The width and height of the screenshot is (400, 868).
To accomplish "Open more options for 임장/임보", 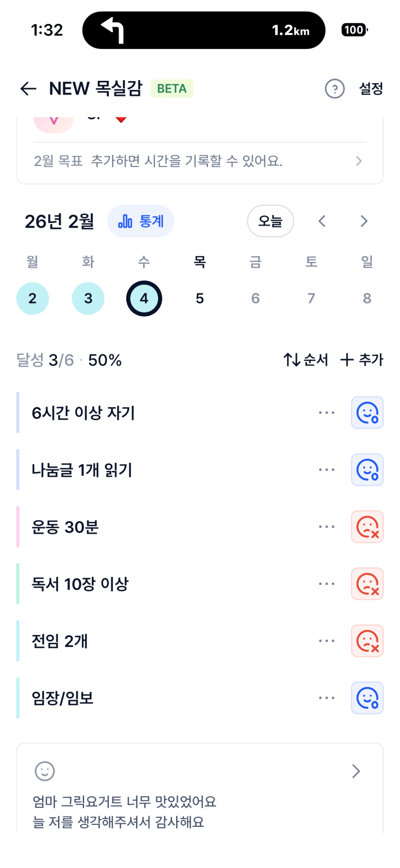I will [326, 698].
